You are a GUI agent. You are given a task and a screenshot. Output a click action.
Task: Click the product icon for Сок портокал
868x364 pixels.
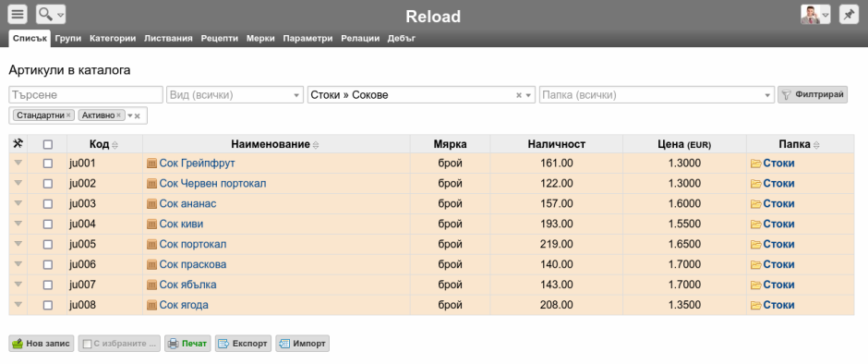click(151, 244)
